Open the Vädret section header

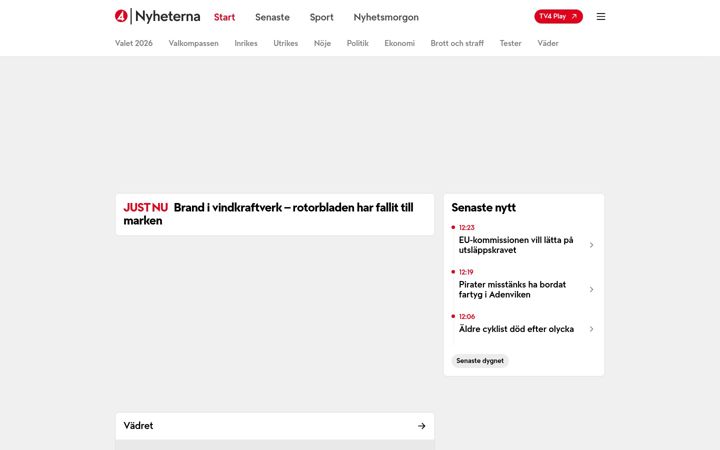(x=275, y=426)
